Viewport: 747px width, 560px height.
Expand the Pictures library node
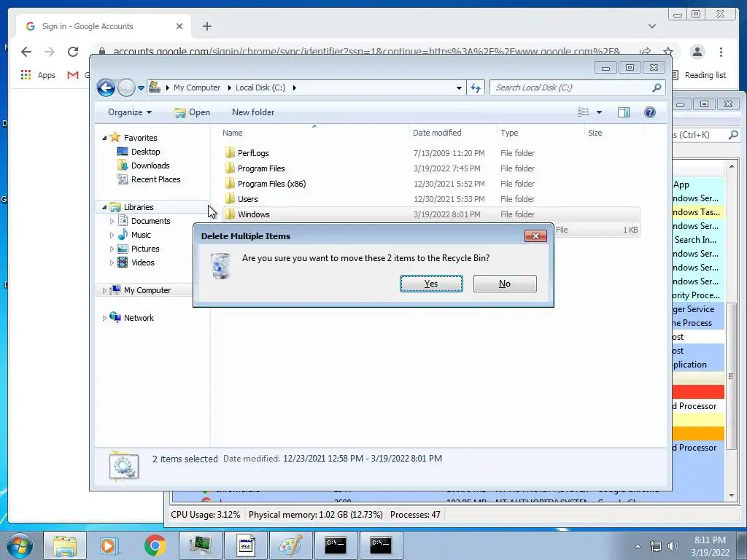coord(112,249)
